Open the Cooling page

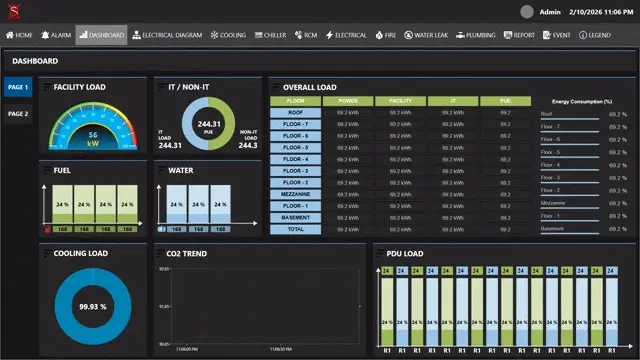click(x=229, y=35)
